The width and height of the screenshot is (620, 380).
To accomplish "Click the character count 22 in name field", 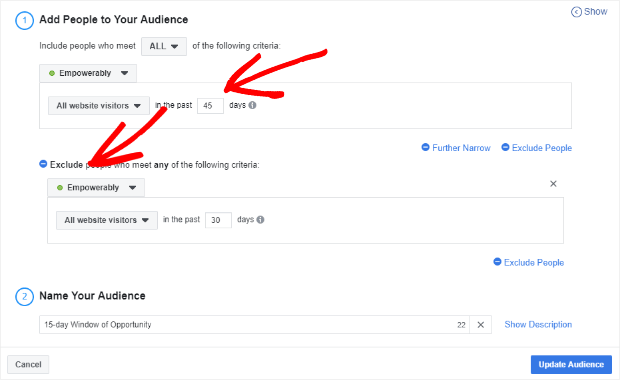I will (x=461, y=325).
